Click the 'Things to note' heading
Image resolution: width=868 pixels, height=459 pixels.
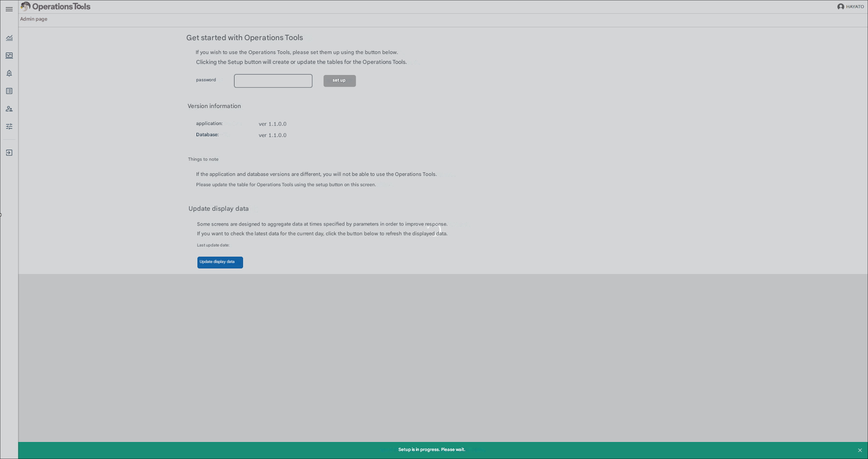[x=203, y=159]
